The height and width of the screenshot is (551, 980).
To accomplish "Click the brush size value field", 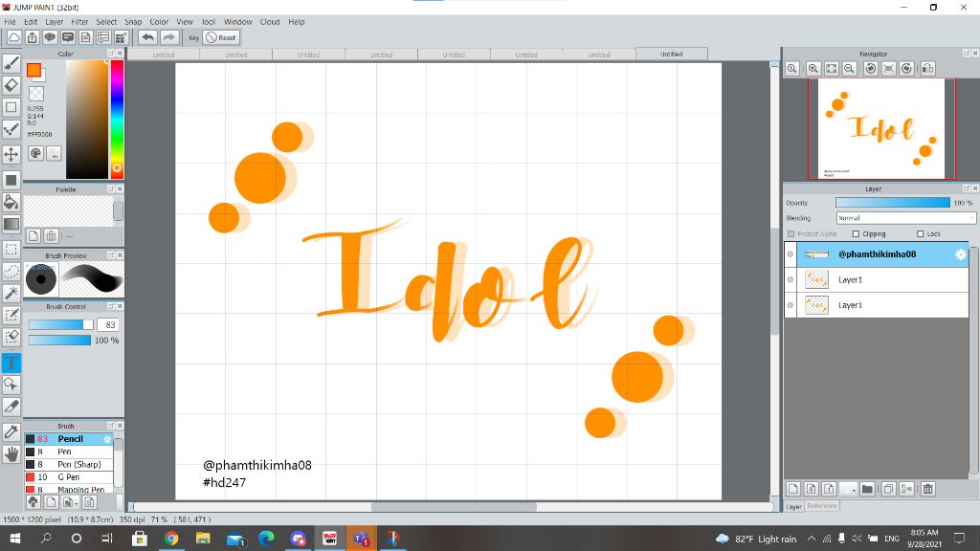I will (109, 325).
